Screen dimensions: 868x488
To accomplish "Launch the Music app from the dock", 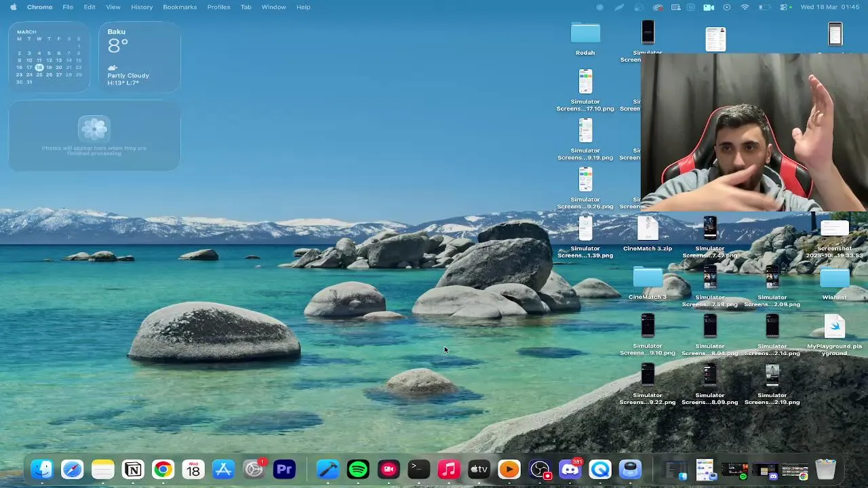I will coord(449,469).
